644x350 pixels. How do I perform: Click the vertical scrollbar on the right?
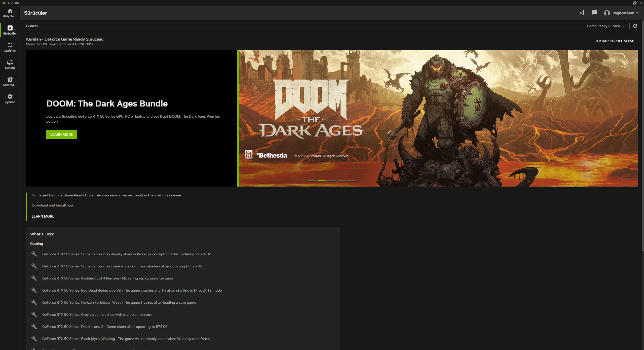642,136
